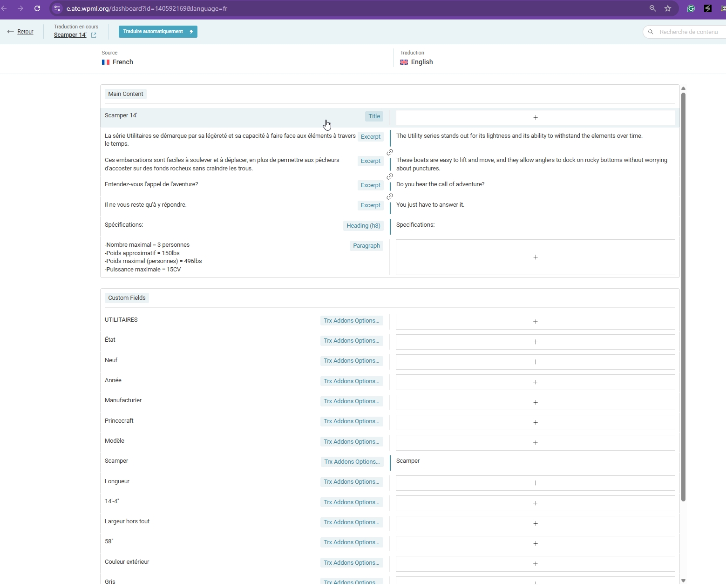Edit 'These boats are easy to lift' translation
Image resolution: width=726 pixels, height=588 pixels.
[532, 164]
